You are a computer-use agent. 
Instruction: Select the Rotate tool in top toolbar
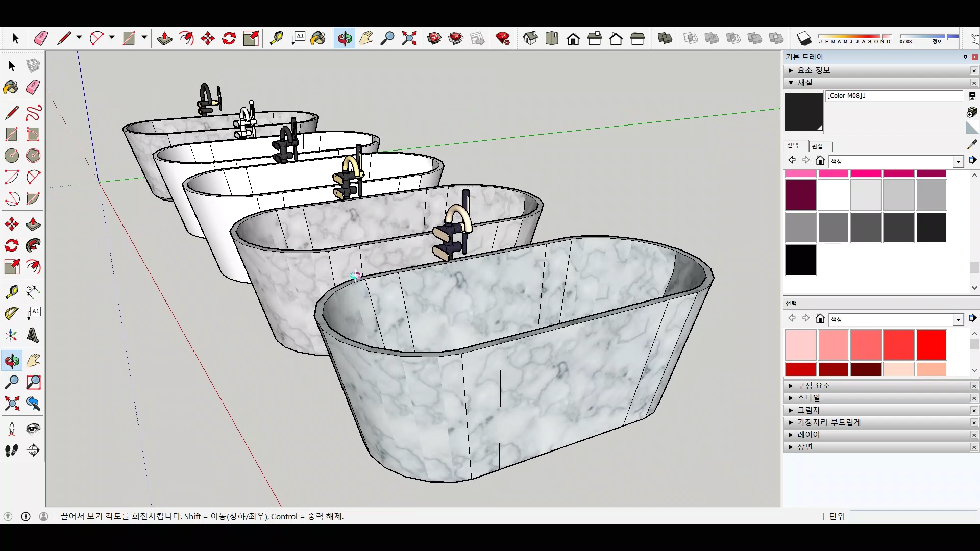pyautogui.click(x=229, y=38)
